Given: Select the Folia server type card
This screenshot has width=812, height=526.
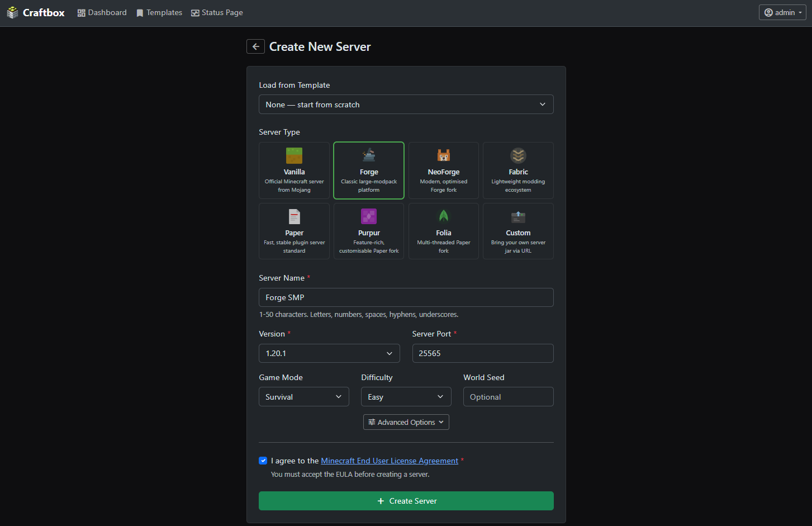Looking at the screenshot, I should 444,231.
